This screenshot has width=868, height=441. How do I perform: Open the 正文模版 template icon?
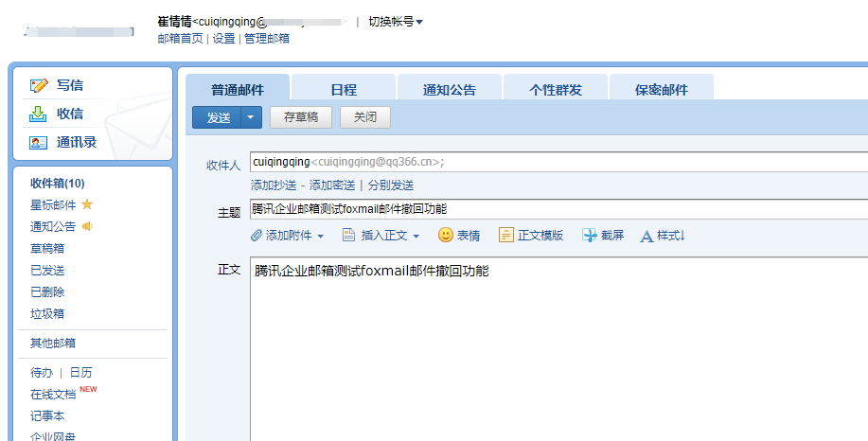[506, 235]
